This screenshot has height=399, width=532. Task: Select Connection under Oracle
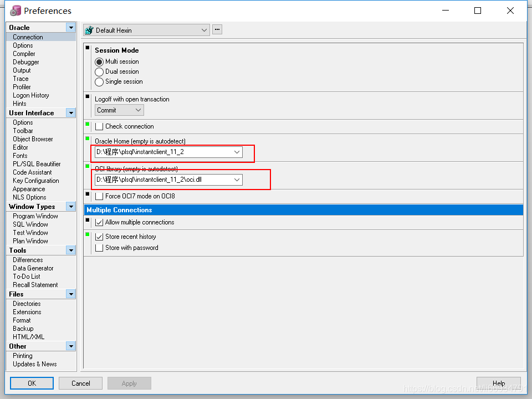pos(28,37)
